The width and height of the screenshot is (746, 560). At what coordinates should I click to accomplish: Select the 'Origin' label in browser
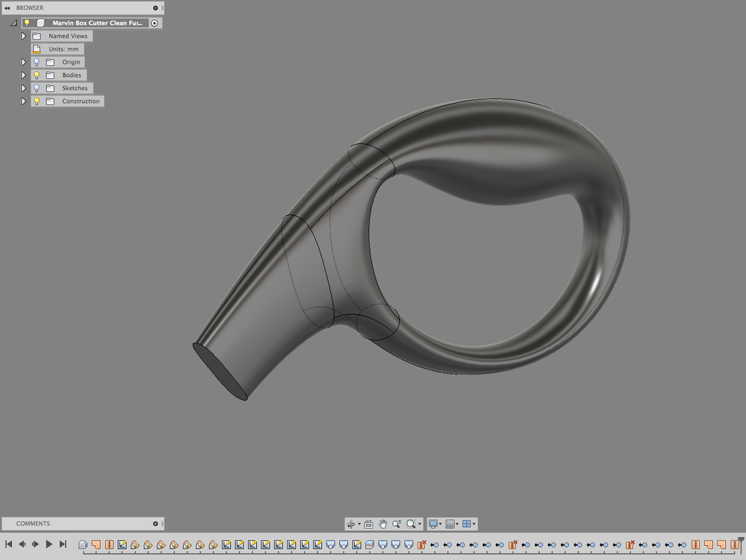point(71,62)
